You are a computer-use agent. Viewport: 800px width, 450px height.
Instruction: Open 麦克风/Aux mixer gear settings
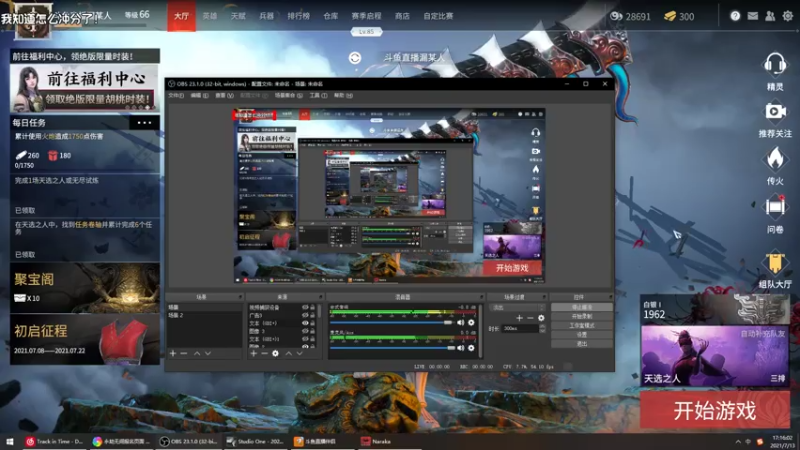pos(471,348)
